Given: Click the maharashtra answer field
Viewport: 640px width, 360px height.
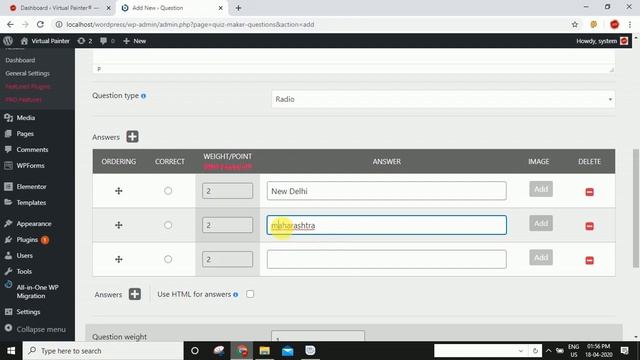Looking at the screenshot, I should [x=387, y=225].
